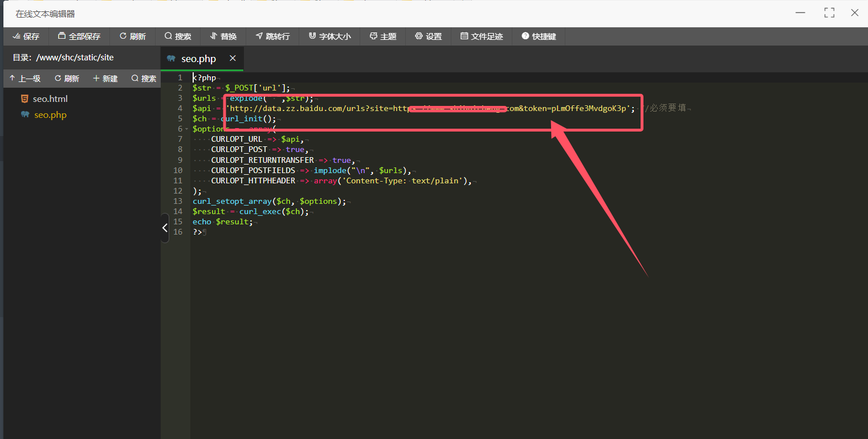Open File Footprint (文件足迹) panel
Image resolution: width=868 pixels, height=439 pixels.
tap(482, 36)
